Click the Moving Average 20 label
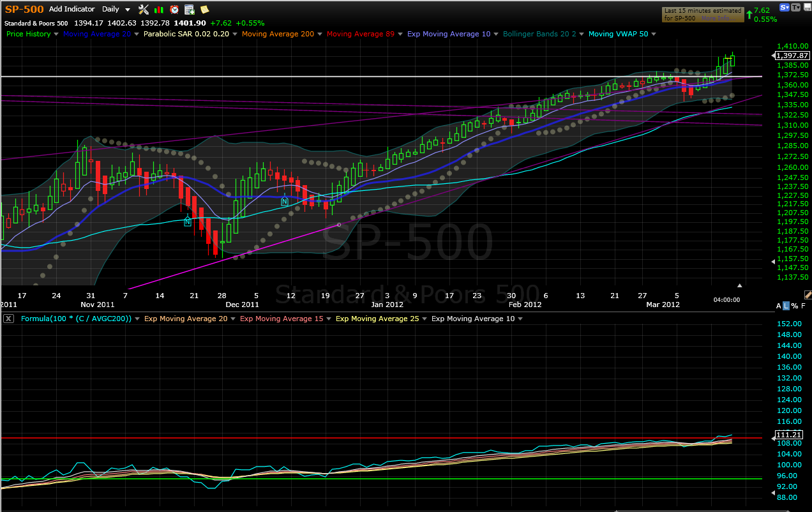This screenshot has width=812, height=512. click(97, 34)
